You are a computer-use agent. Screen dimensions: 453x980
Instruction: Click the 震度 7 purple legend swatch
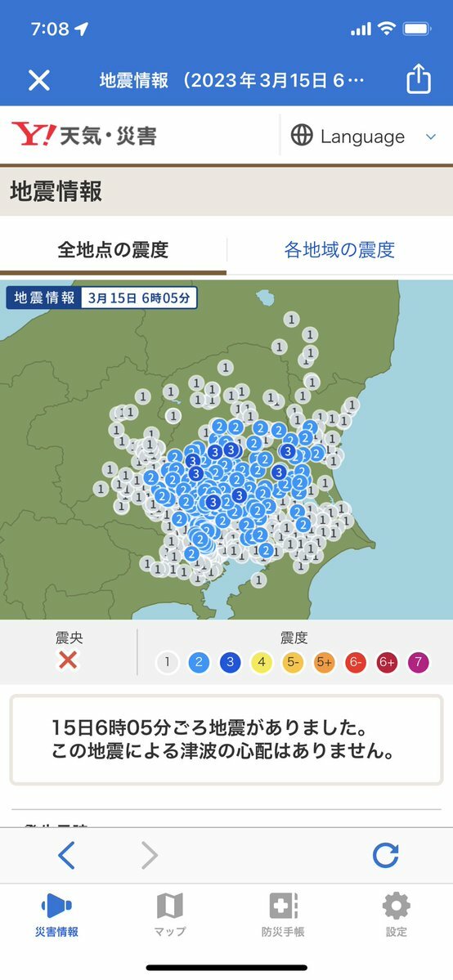point(418,663)
